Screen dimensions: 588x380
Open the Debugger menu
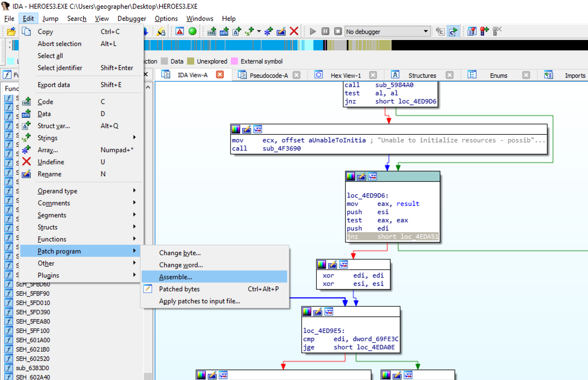132,18
